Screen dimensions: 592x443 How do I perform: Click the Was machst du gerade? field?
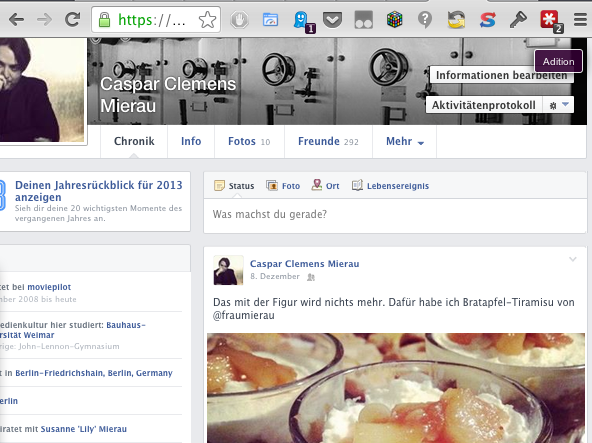pos(395,215)
